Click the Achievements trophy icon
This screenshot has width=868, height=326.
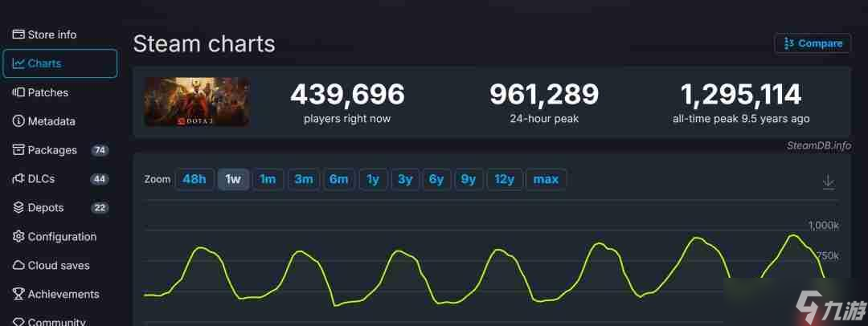click(x=18, y=295)
